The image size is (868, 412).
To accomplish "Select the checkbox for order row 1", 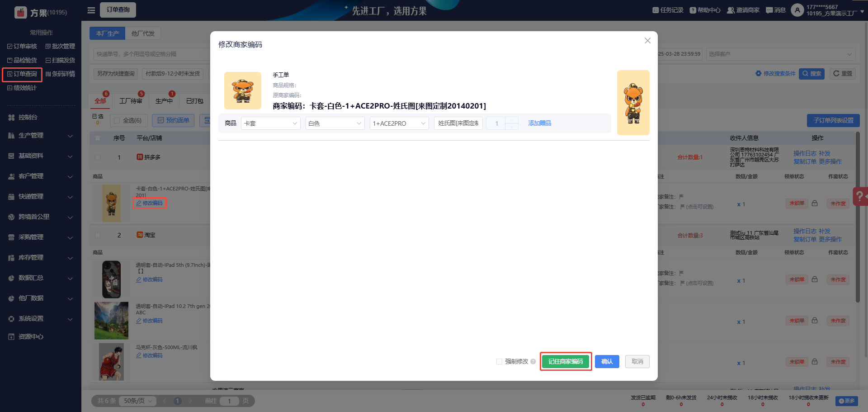I will pos(98,157).
